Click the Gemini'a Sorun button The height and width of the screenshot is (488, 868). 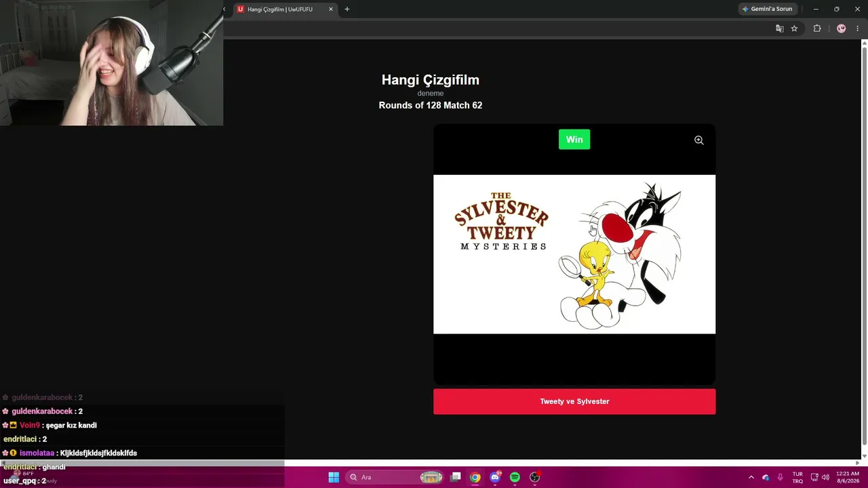pyautogui.click(x=767, y=9)
